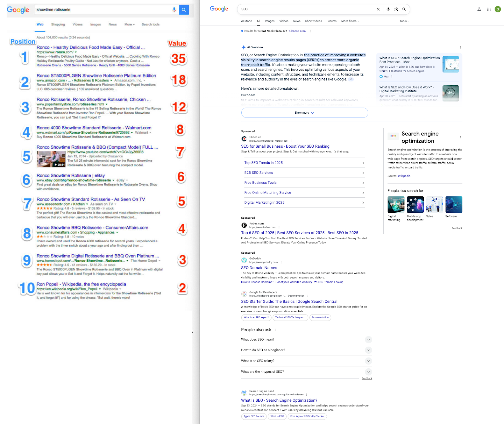The width and height of the screenshot is (504, 424).
Task: Click the Google logo on the showtime rotisserie page
Action: tap(18, 10)
